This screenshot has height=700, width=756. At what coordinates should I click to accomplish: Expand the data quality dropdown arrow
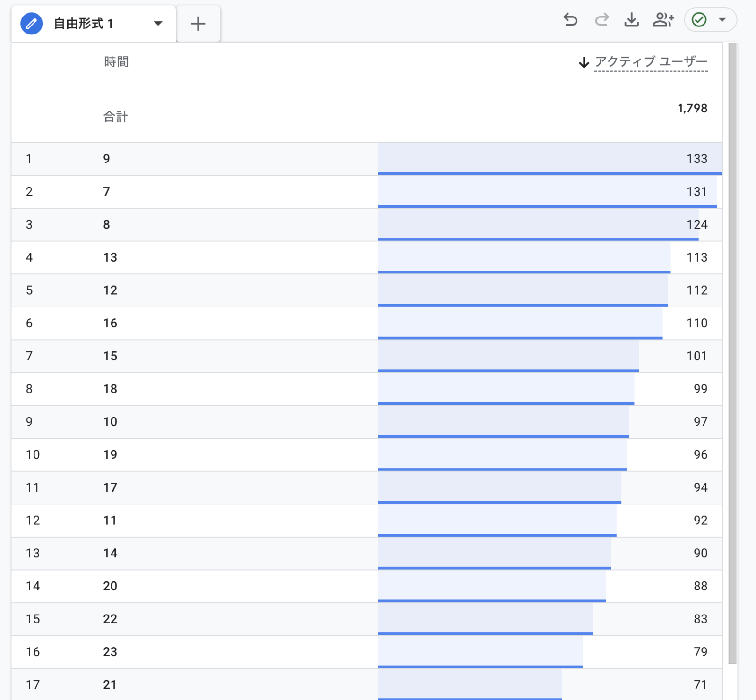coord(722,20)
